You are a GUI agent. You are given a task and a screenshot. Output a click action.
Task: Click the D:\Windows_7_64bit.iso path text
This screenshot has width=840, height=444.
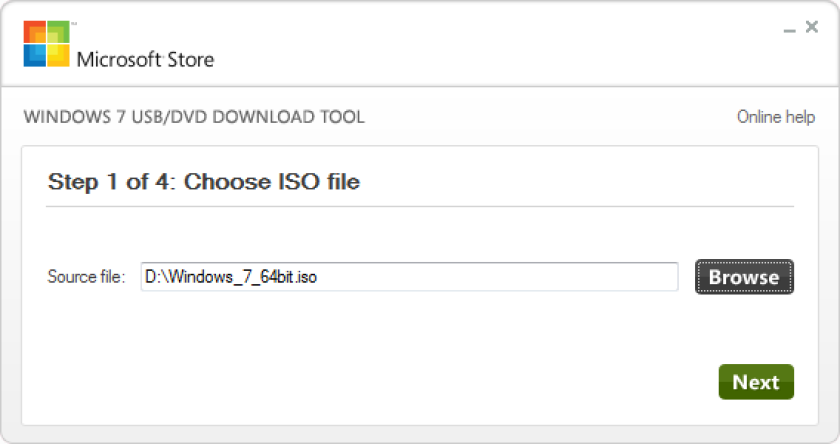click(x=231, y=277)
